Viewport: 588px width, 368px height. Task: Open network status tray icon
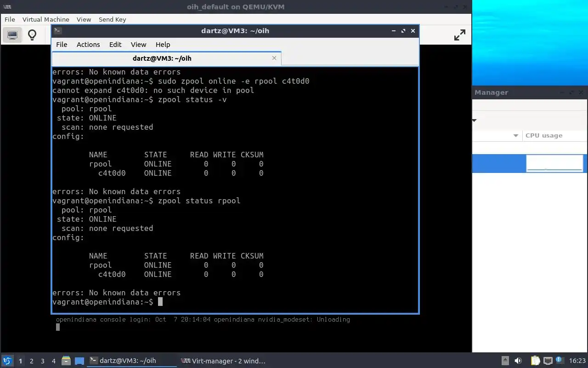click(x=548, y=361)
